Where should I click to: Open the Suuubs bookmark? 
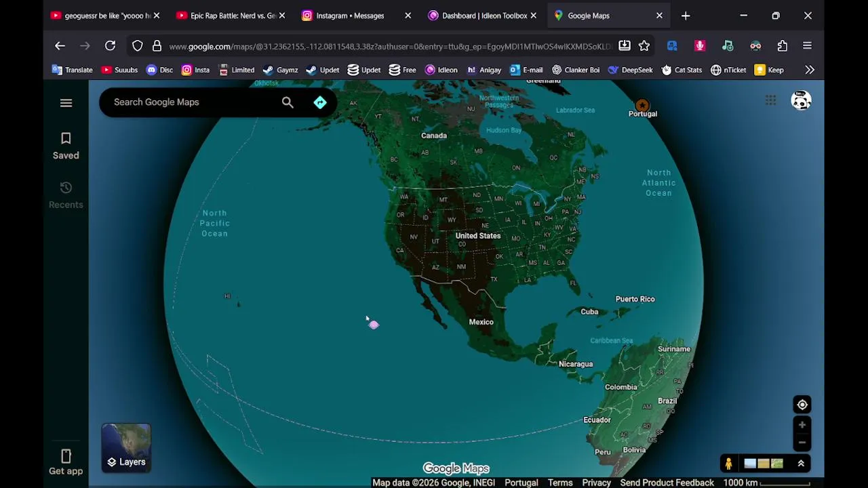point(119,70)
